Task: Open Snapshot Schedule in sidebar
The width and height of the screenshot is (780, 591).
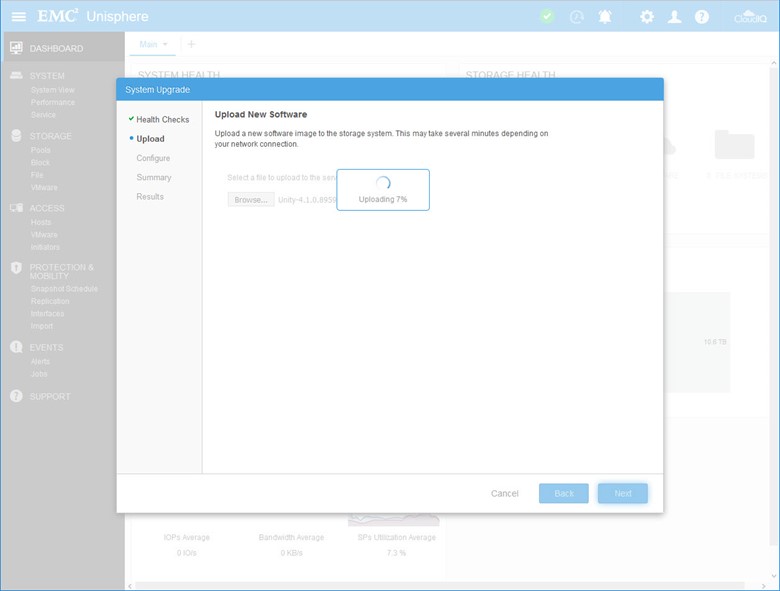Action: [x=64, y=289]
